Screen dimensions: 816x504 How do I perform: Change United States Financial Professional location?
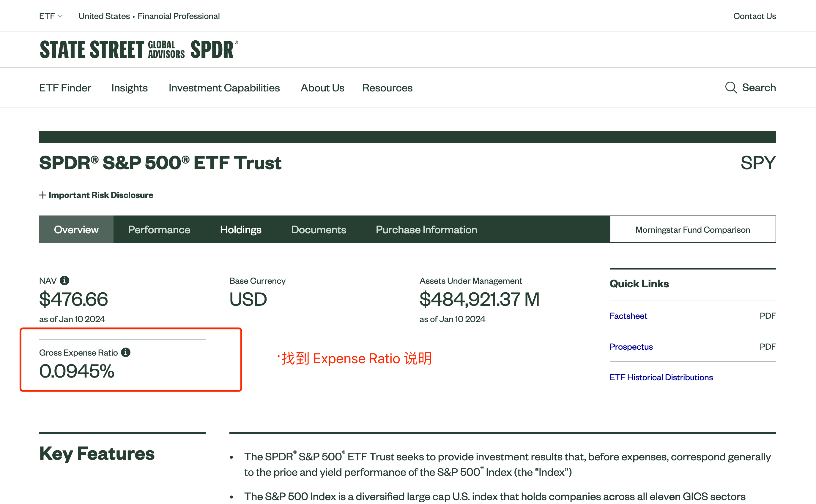click(x=149, y=16)
